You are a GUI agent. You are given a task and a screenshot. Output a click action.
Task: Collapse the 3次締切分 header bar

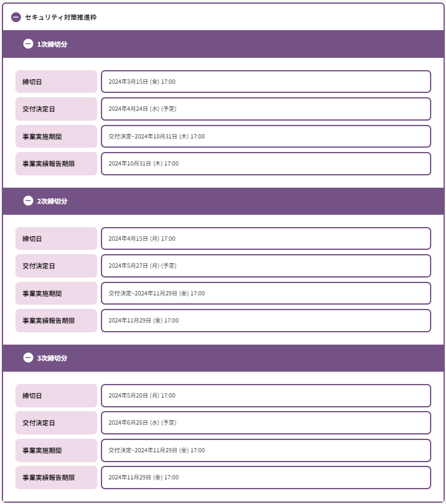(x=223, y=358)
